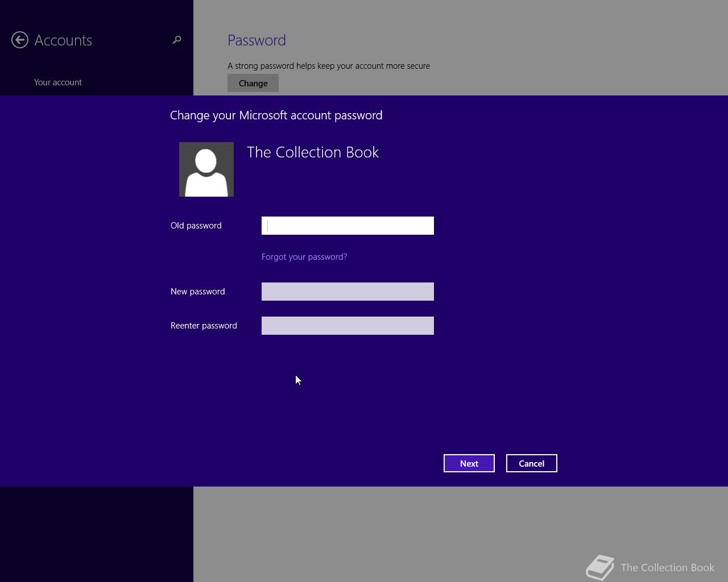This screenshot has width=728, height=582.
Task: Focus the Old password field
Action: click(348, 226)
